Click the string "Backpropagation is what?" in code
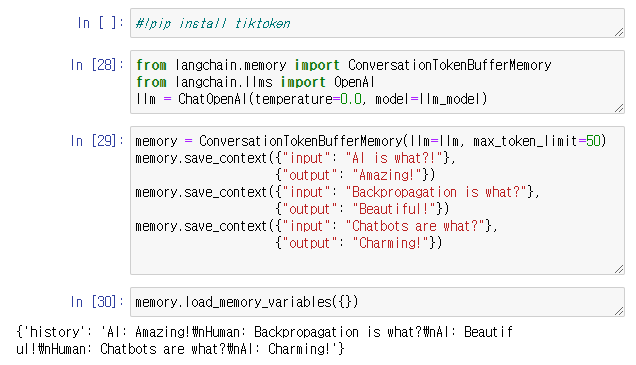The width and height of the screenshot is (636, 365). pyautogui.click(x=436, y=192)
